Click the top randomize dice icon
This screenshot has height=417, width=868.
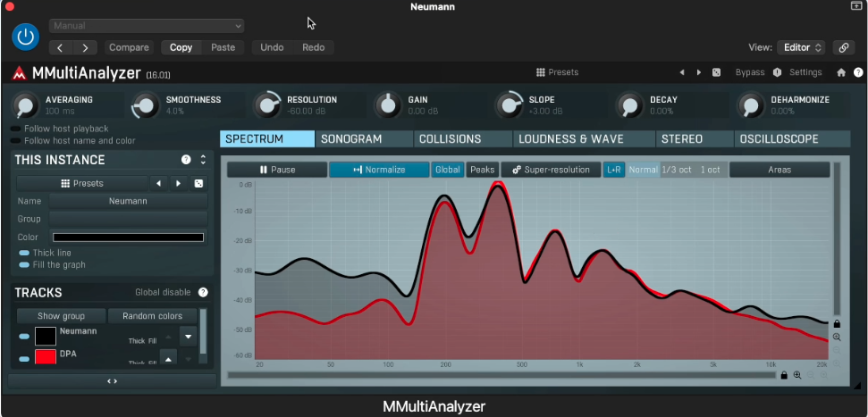point(716,72)
